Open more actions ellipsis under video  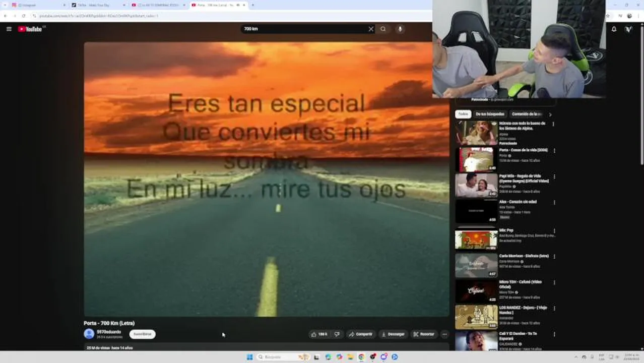pyautogui.click(x=444, y=334)
